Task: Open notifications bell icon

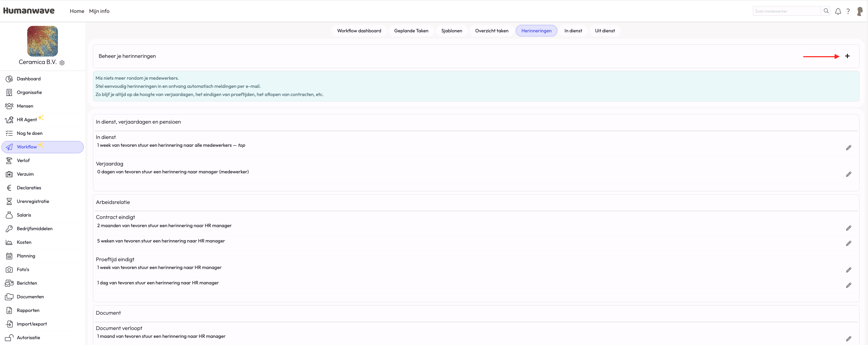Action: (x=838, y=11)
